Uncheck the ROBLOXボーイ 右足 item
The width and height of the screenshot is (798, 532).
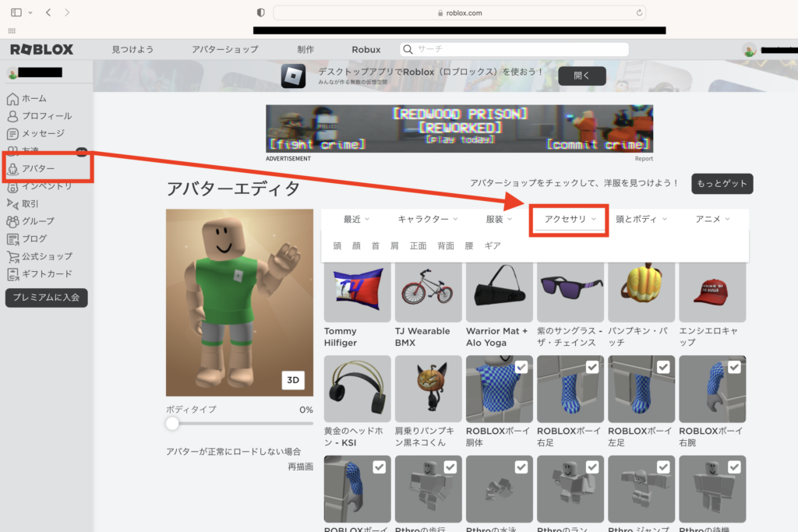(592, 367)
